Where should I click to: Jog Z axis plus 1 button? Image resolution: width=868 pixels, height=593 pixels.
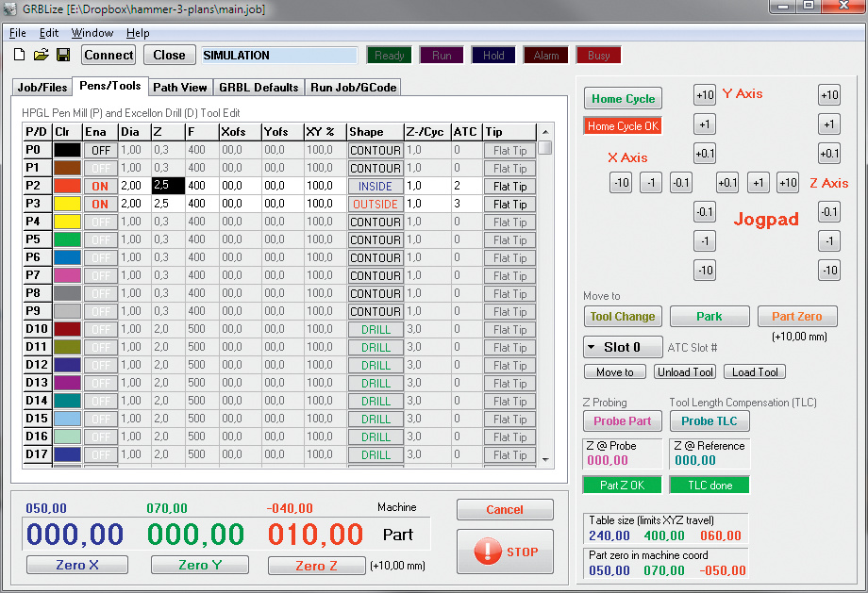[828, 124]
